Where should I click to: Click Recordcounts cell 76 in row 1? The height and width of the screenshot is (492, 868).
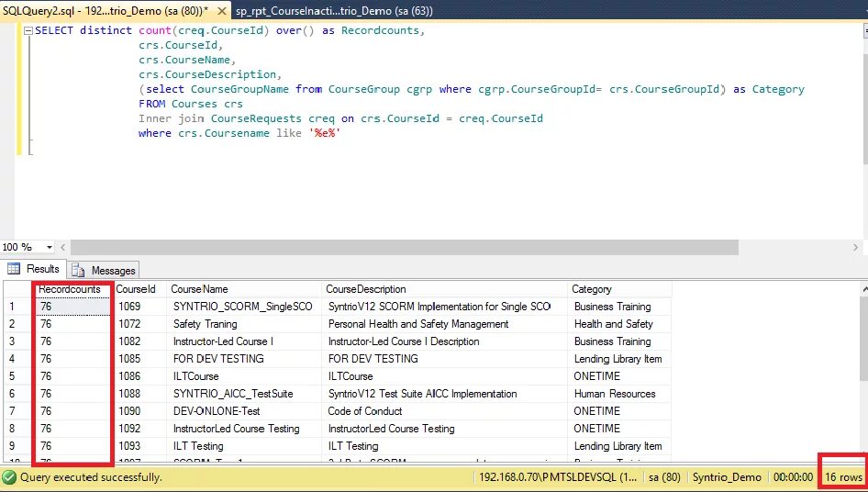[x=73, y=307]
